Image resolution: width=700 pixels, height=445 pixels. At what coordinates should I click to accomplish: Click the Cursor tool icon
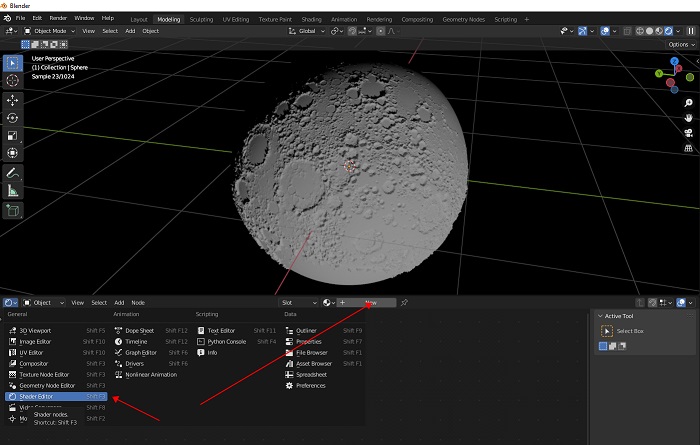(12, 80)
